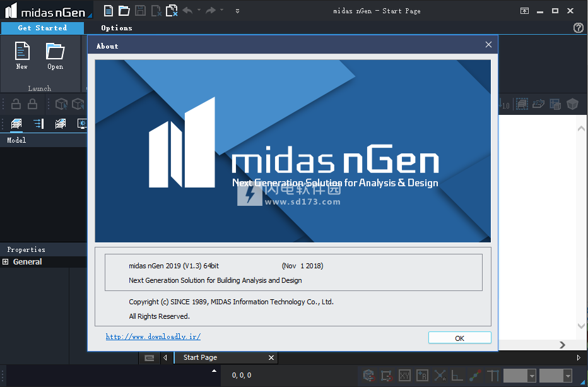
Task: Click the Properties panel header
Action: tap(44, 249)
